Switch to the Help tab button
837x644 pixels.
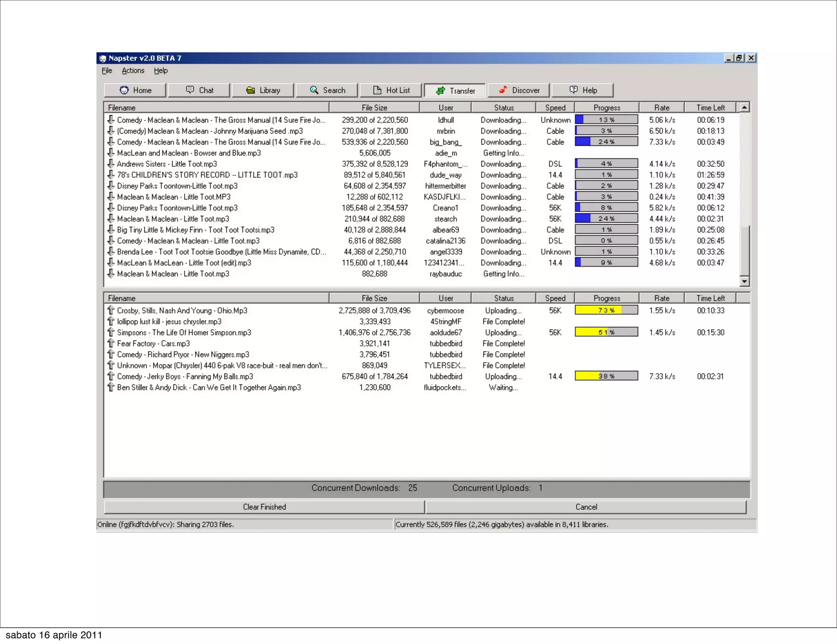(582, 90)
